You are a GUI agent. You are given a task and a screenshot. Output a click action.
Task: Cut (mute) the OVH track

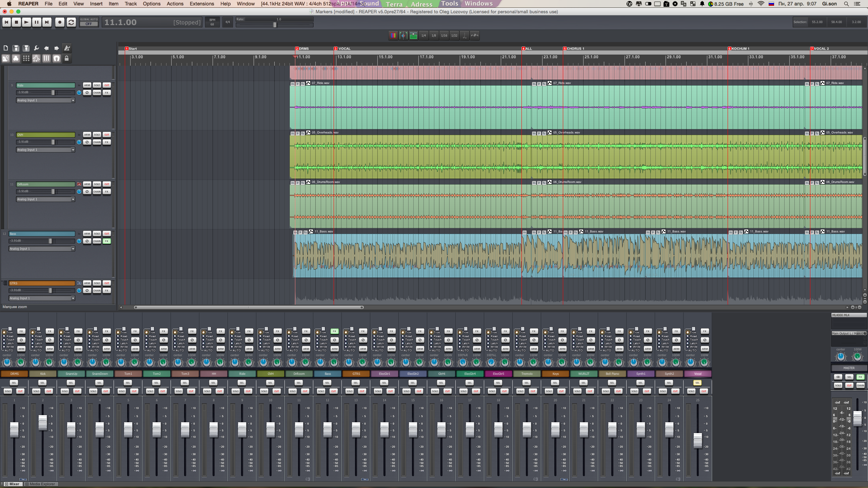coord(107,135)
